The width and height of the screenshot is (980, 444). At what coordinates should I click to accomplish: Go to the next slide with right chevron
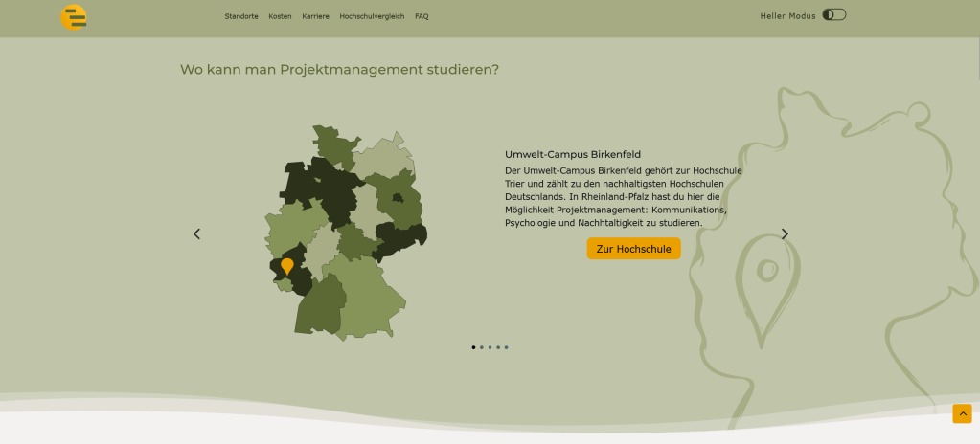point(785,233)
